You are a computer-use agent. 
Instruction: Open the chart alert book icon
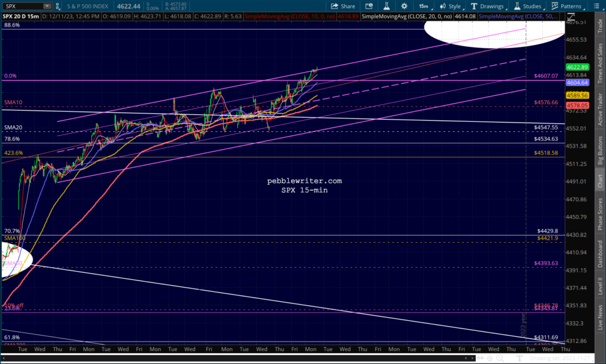pos(369,6)
